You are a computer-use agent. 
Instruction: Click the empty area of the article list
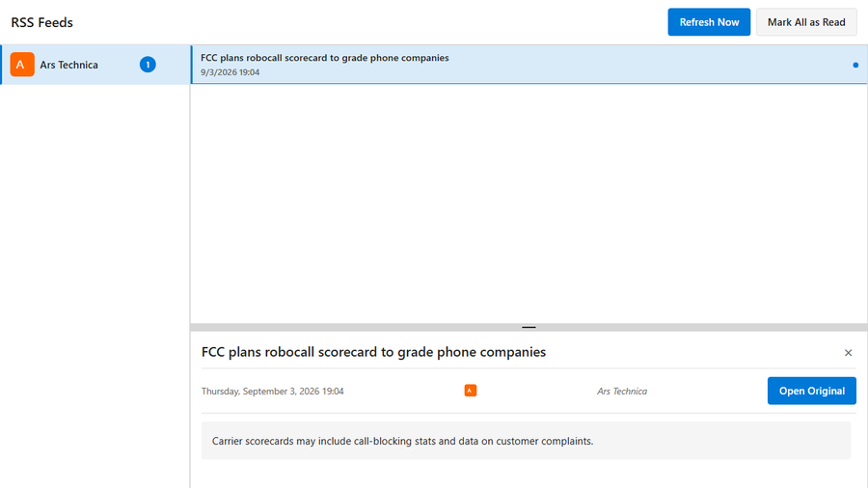click(529, 203)
